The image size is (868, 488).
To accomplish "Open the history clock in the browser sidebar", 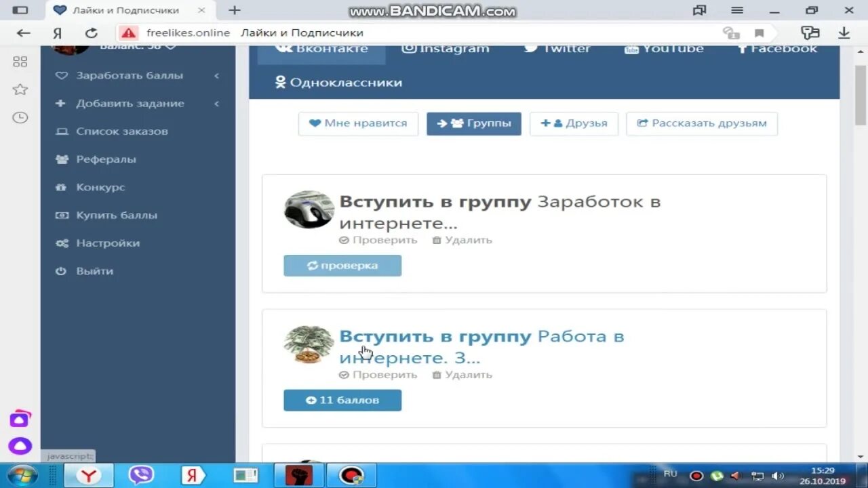I will coord(20,117).
